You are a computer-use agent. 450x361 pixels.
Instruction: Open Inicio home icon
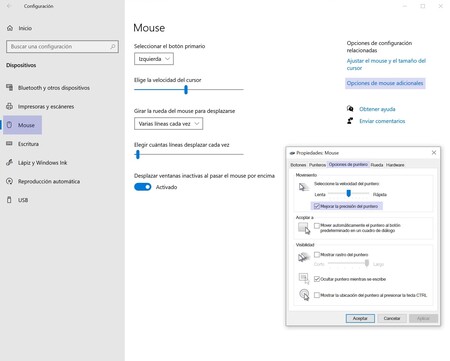pos(10,28)
